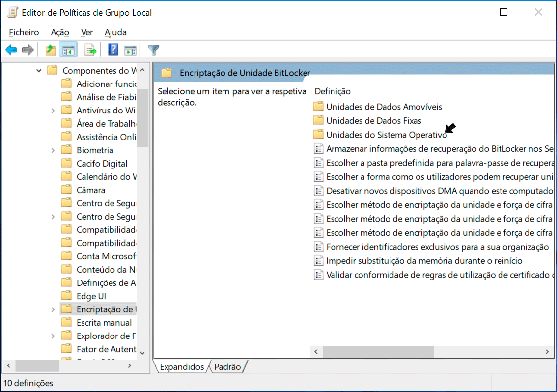The width and height of the screenshot is (557, 392).
Task: Click the tree pane horizontal scrollbar thumb
Action: [37, 365]
